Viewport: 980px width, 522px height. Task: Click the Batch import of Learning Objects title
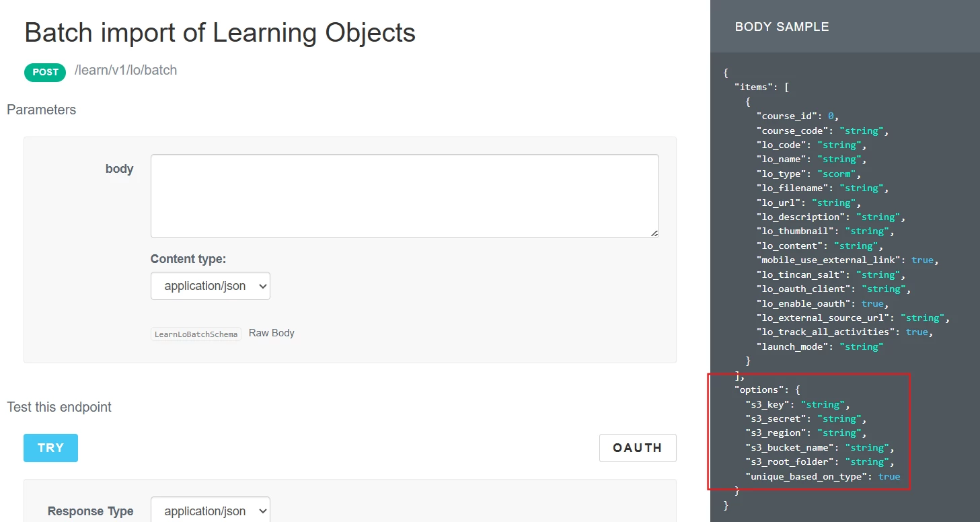pyautogui.click(x=220, y=32)
